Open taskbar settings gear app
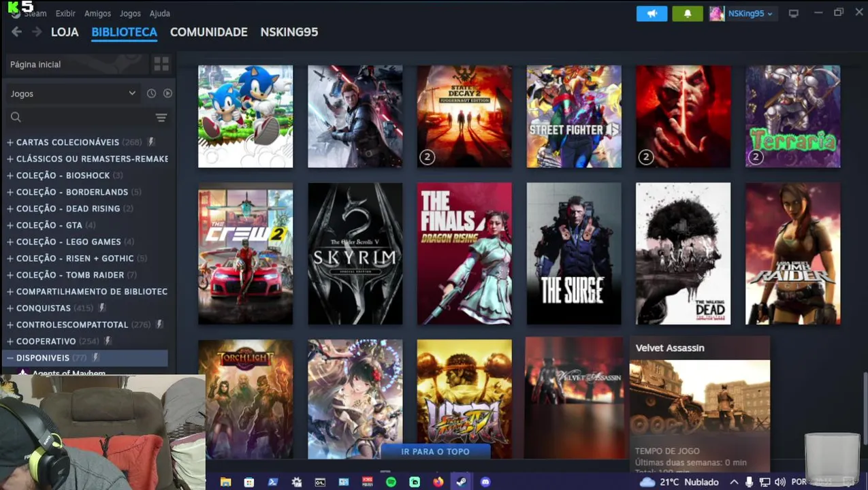 tap(297, 482)
